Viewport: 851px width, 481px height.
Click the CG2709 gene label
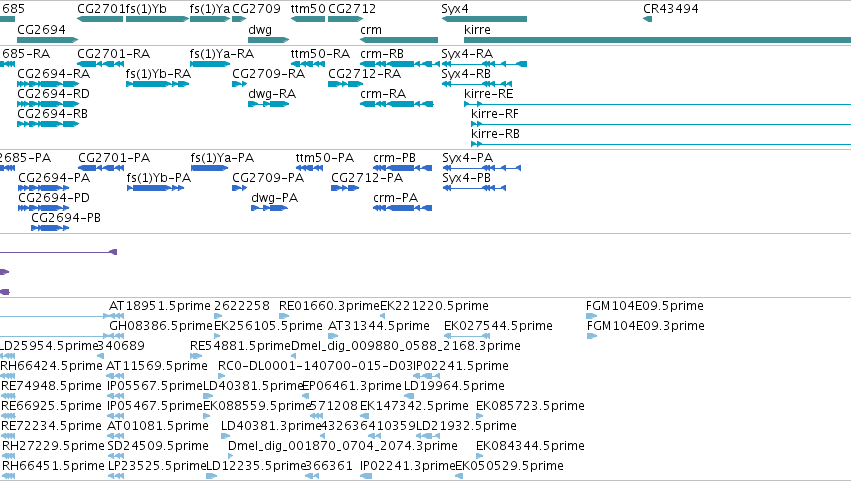click(x=256, y=9)
